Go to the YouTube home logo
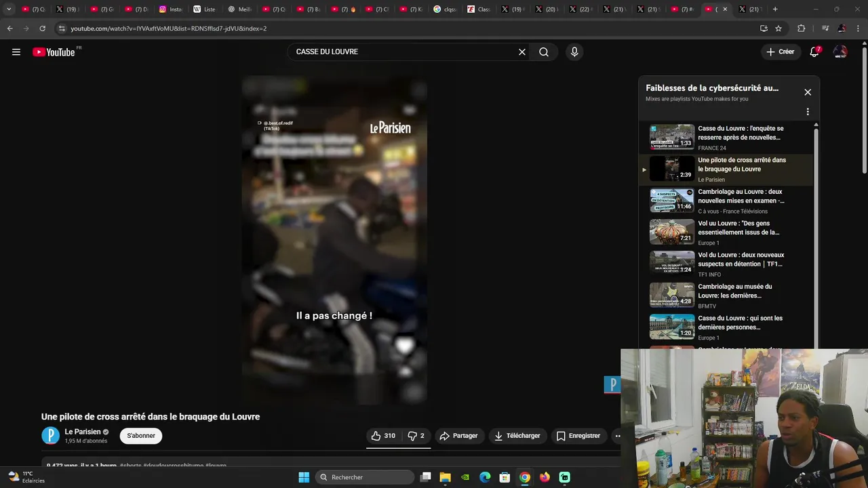This screenshot has width=868, height=488. (x=55, y=52)
